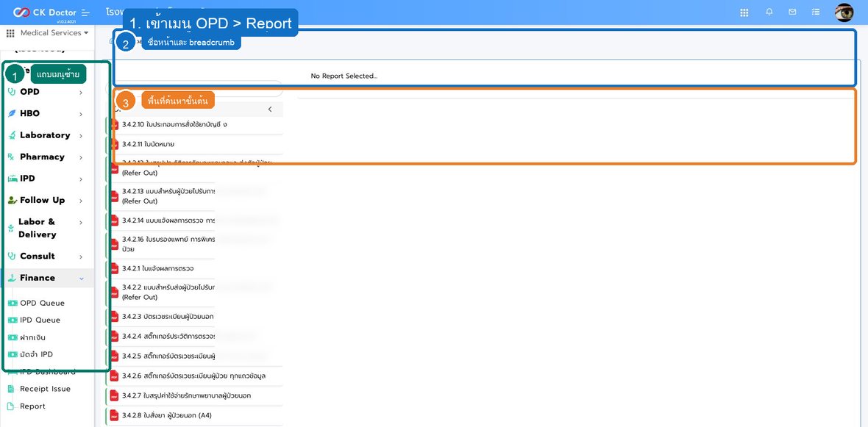The width and height of the screenshot is (868, 427).
Task: Open the notifications bell
Action: pos(769,12)
